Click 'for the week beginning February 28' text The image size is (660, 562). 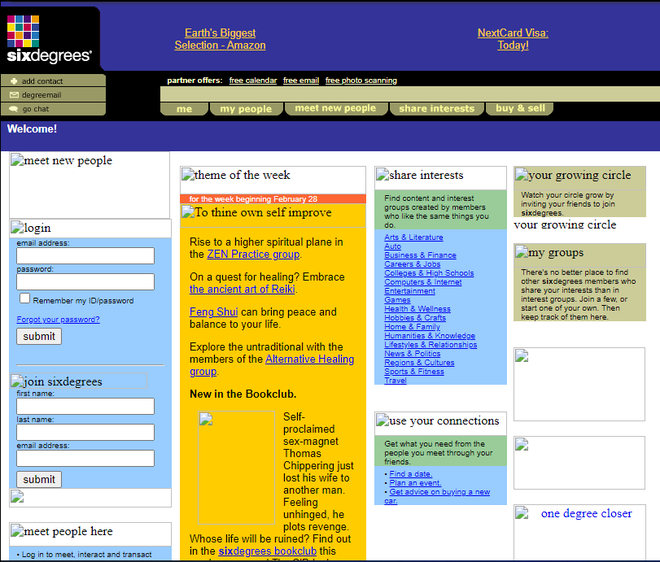253,199
